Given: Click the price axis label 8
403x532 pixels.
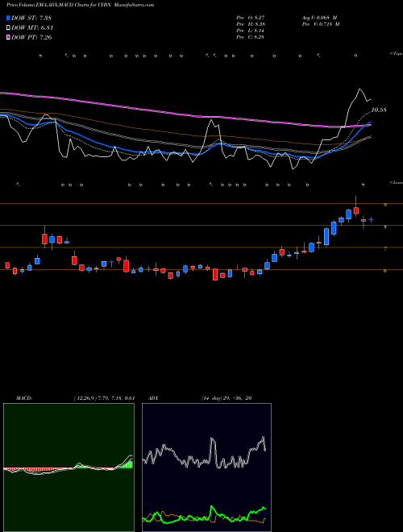Looking at the screenshot, I should 385,227.
